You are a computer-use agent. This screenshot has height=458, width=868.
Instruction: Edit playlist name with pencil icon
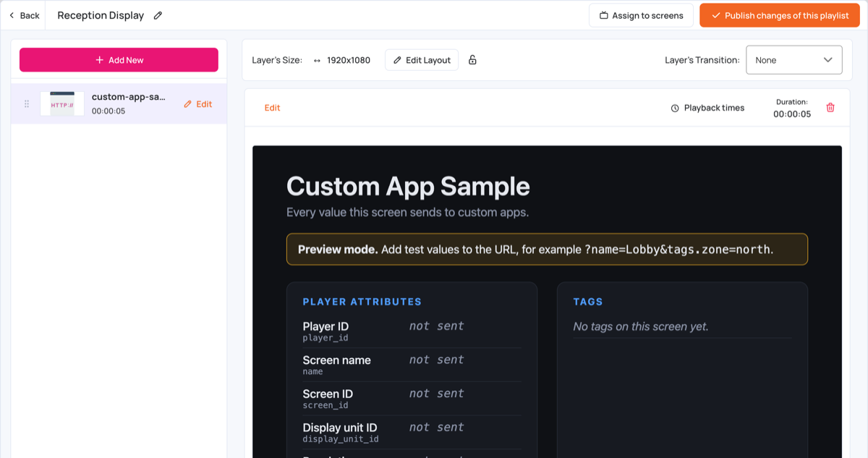click(x=158, y=15)
